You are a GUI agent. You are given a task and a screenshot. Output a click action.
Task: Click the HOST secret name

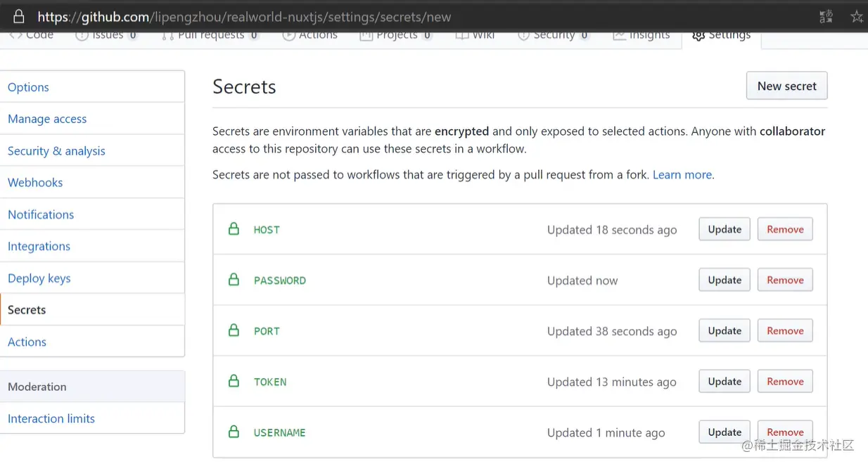267,230
